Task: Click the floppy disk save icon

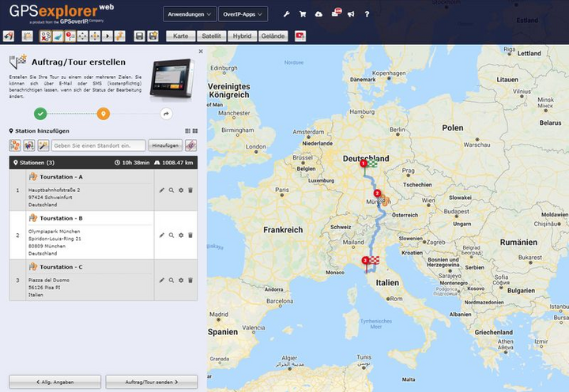Action: pos(139,36)
